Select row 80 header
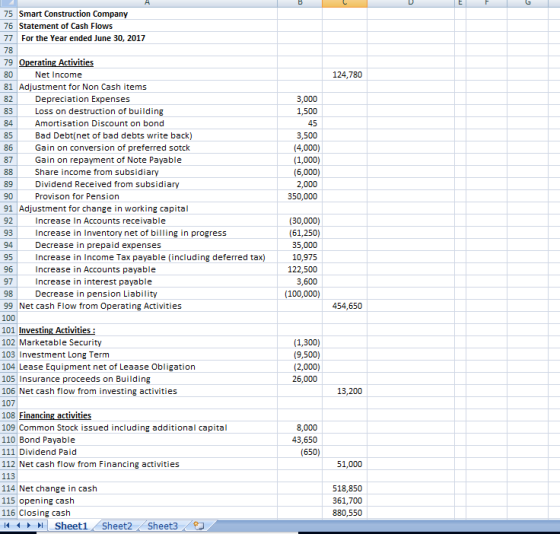Viewport: 560px width, 534px height. (x=8, y=75)
